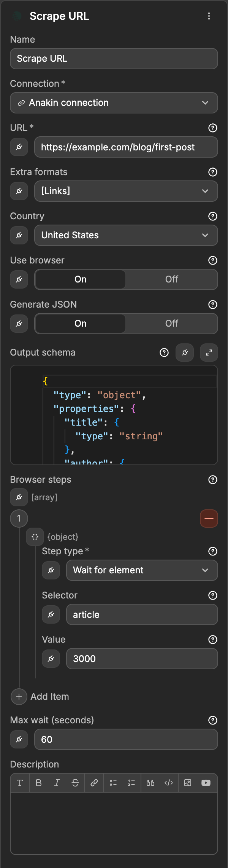Image resolution: width=228 pixels, height=868 pixels.
Task: Show help for Max wait (seconds)
Action: coord(213,720)
